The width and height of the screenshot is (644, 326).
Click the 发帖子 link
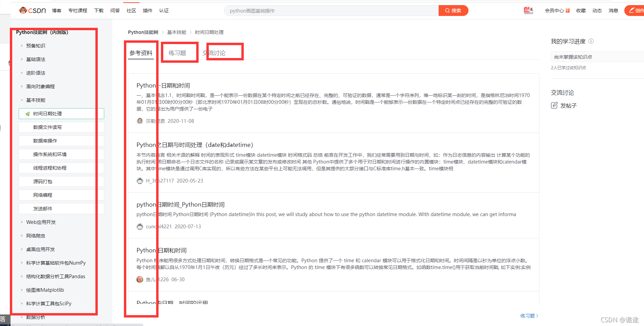pos(568,106)
